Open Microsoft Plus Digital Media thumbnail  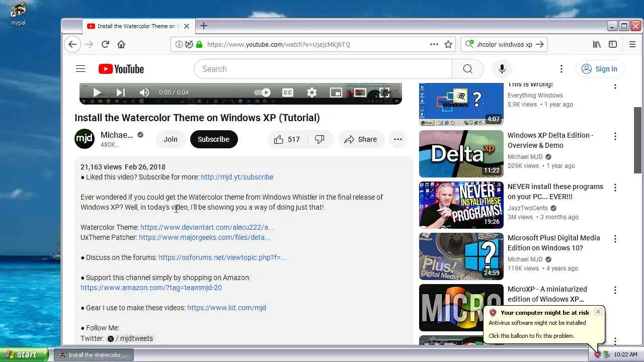(461, 256)
